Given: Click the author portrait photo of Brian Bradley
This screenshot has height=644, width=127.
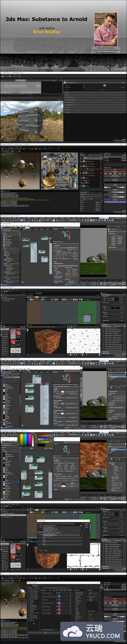Looking at the screenshot, I should click(106, 30).
